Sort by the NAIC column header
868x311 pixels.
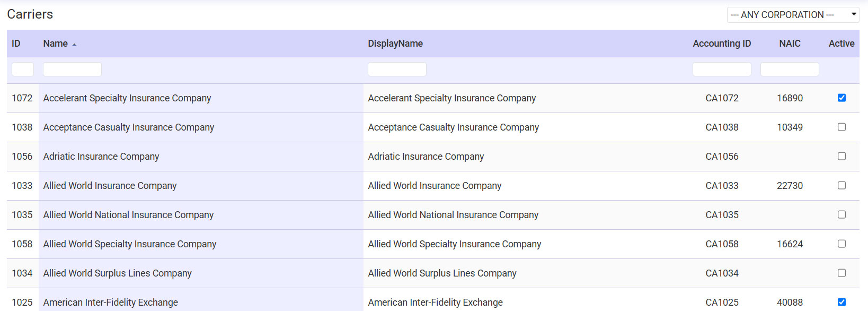point(790,44)
